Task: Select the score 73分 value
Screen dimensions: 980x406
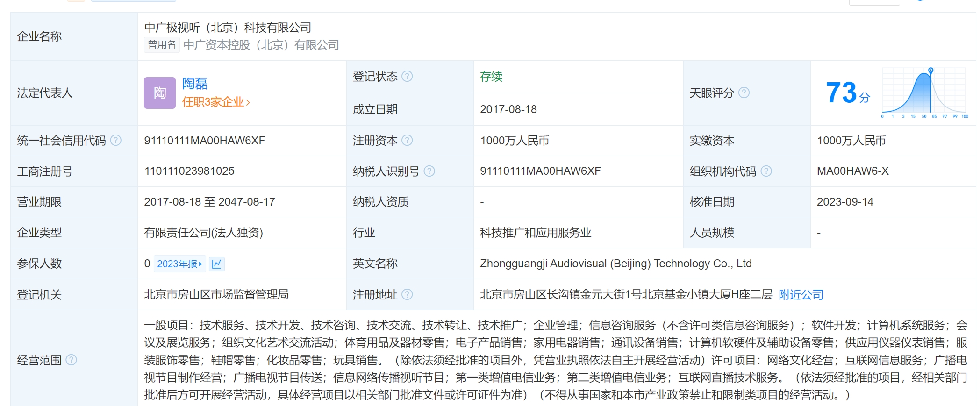Action: pyautogui.click(x=847, y=93)
